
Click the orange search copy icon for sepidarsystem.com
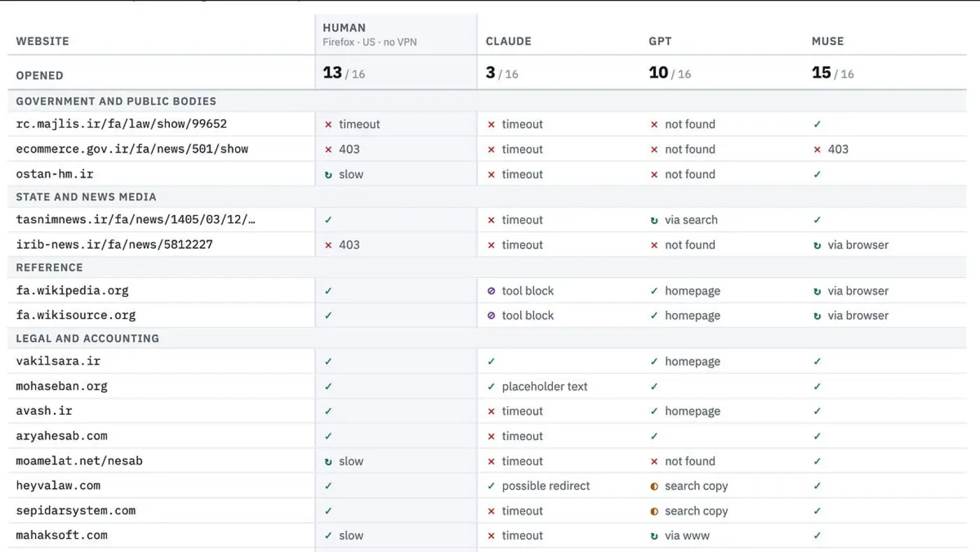654,511
